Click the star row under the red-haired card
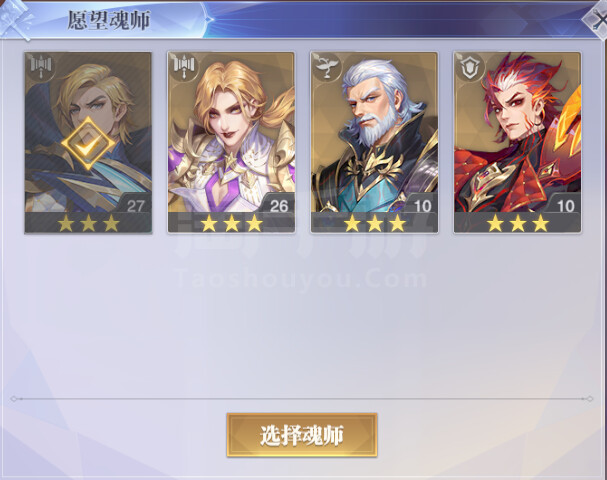607x480 pixels. (x=518, y=223)
